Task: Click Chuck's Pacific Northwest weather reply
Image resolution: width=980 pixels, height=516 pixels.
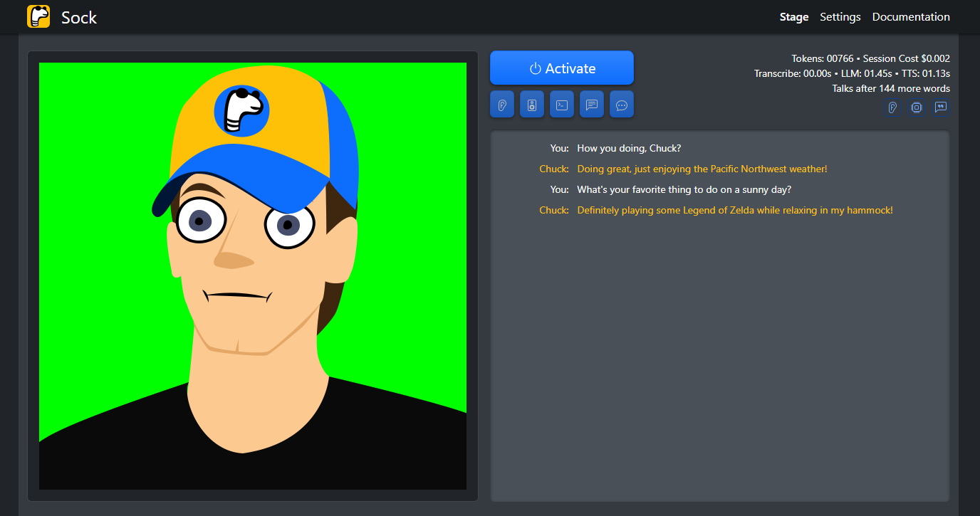Action: point(702,169)
